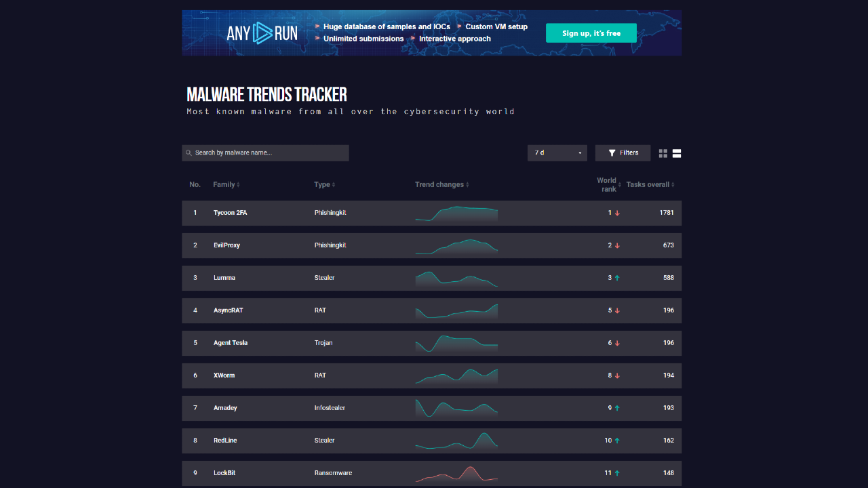Click Stealer type in Lumma row
Image resolution: width=868 pixels, height=488 pixels.
[324, 278]
